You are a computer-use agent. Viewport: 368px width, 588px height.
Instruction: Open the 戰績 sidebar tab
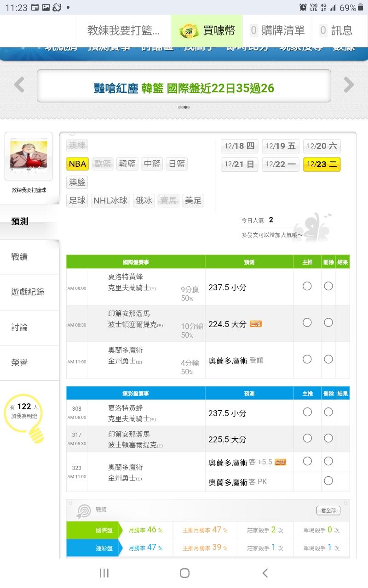[x=29, y=257]
